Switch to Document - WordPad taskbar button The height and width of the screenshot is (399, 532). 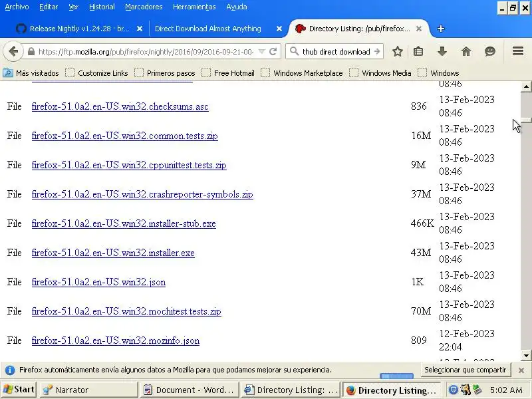(x=190, y=390)
